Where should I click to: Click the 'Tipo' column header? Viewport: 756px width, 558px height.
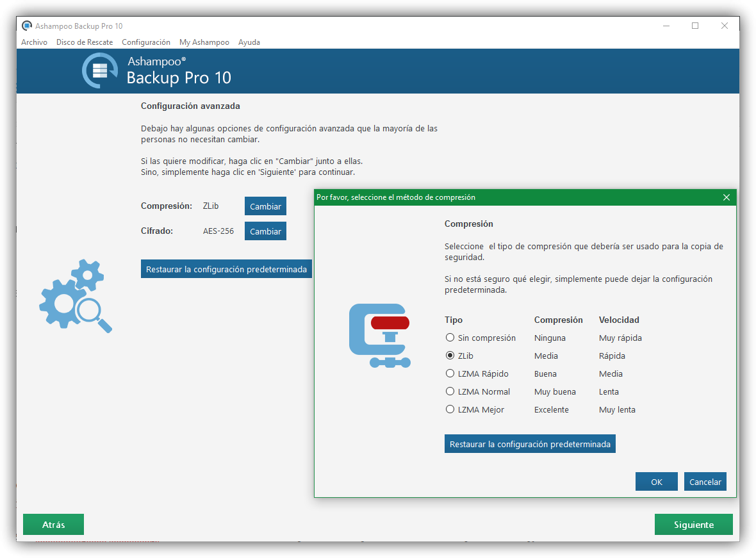pyautogui.click(x=453, y=320)
